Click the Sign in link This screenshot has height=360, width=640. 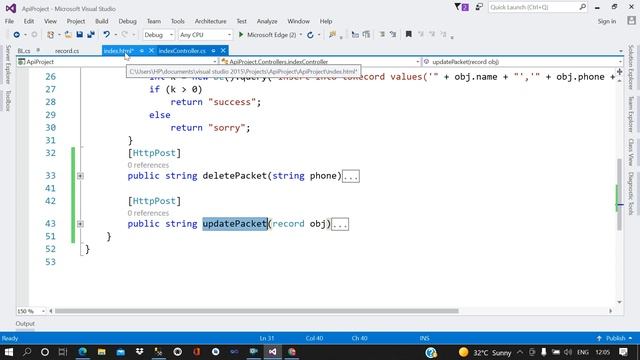607,21
